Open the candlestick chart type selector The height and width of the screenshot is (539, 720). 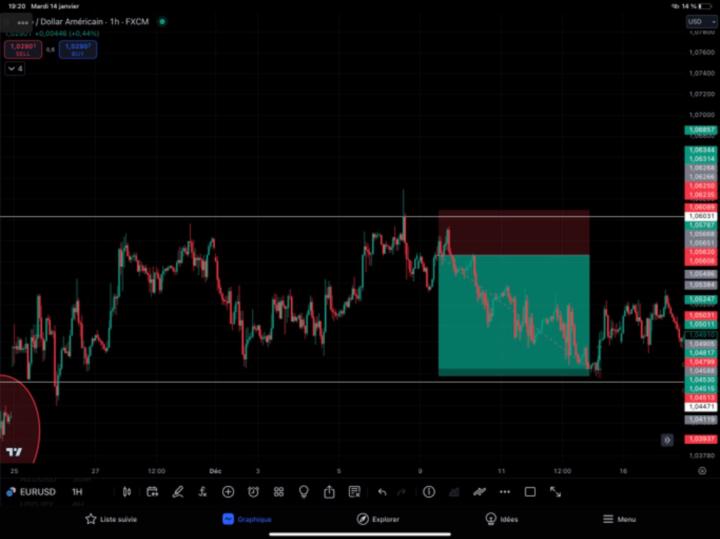click(x=127, y=492)
